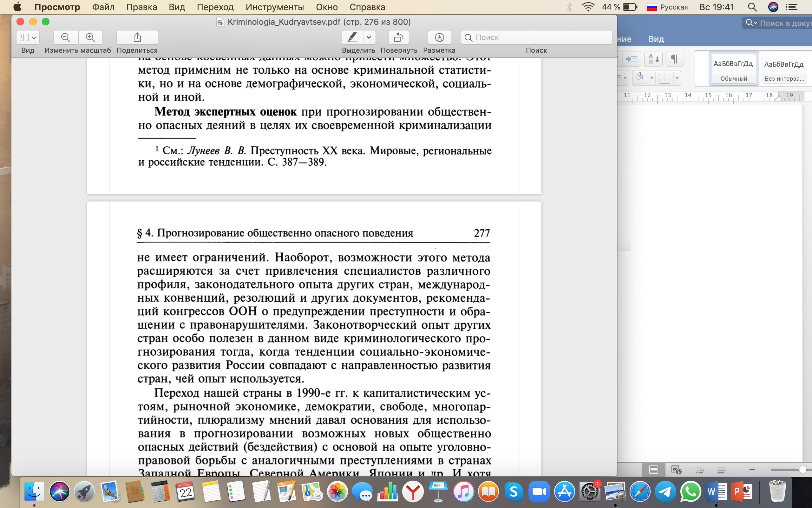Image resolution: width=812 pixels, height=508 pixels.
Task: Click the sort А-Я button in Word
Action: pos(653,59)
